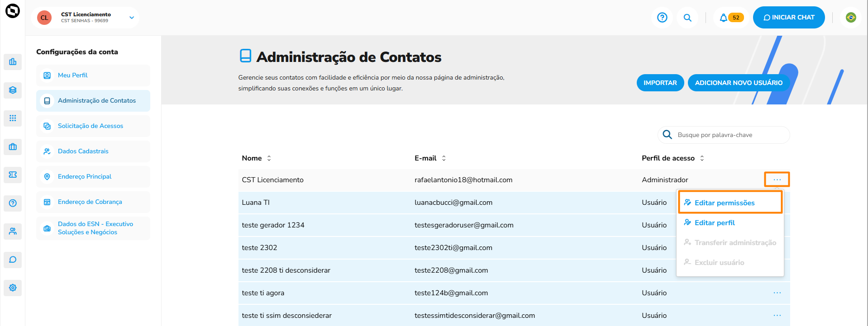The height and width of the screenshot is (326, 868).
Task: Open options menu for teste ti agora
Action: tap(777, 293)
